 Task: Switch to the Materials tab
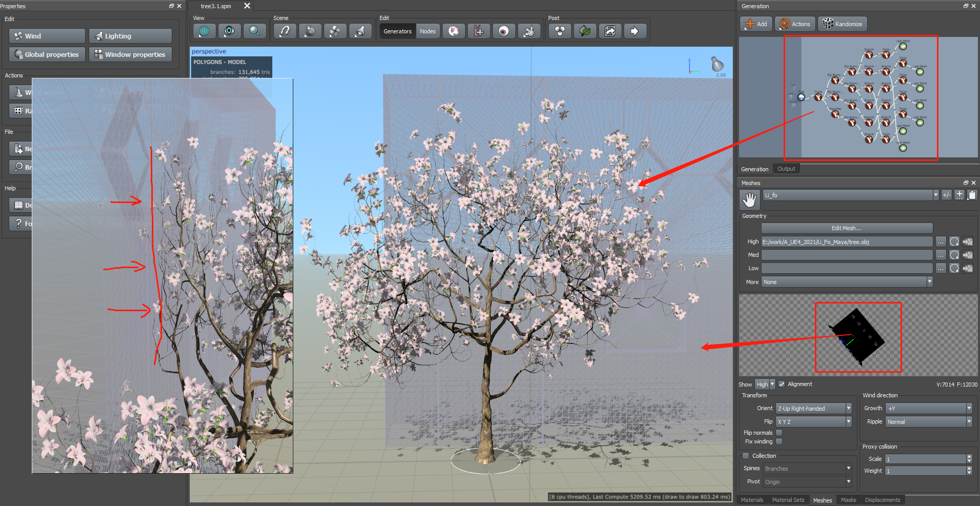tap(752, 500)
